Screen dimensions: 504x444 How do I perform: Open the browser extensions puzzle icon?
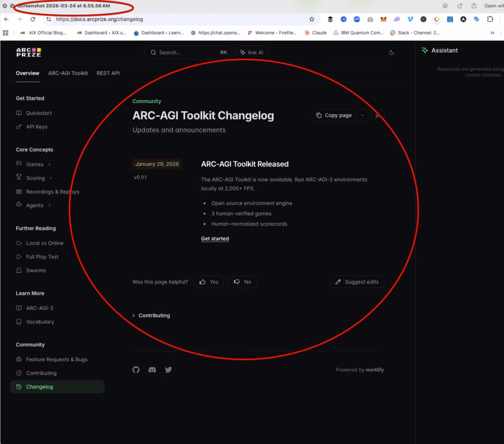(x=490, y=19)
